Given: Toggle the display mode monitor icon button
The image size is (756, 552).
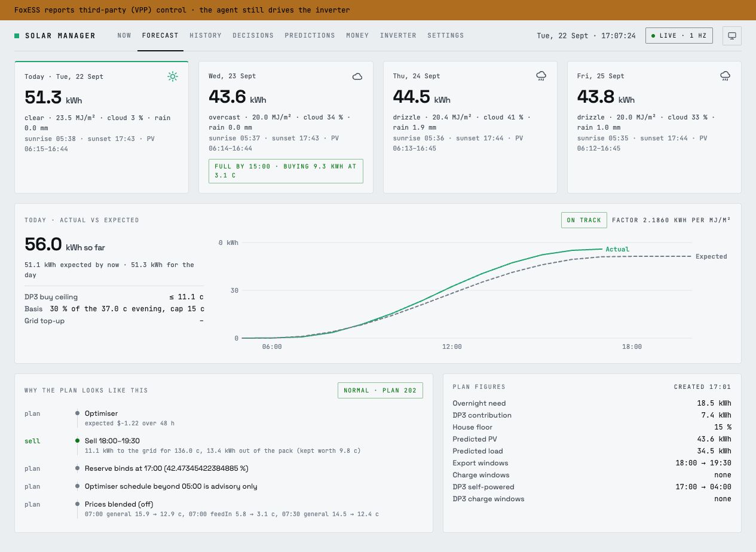Looking at the screenshot, I should coord(732,36).
